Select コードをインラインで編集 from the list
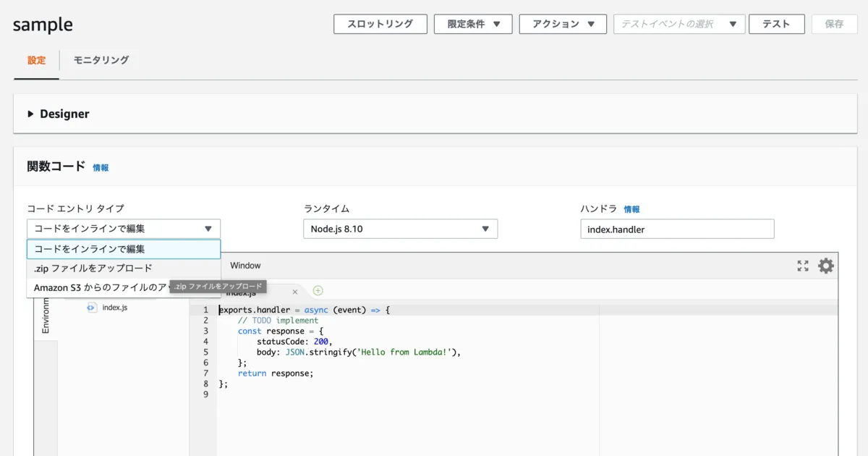 coord(123,249)
